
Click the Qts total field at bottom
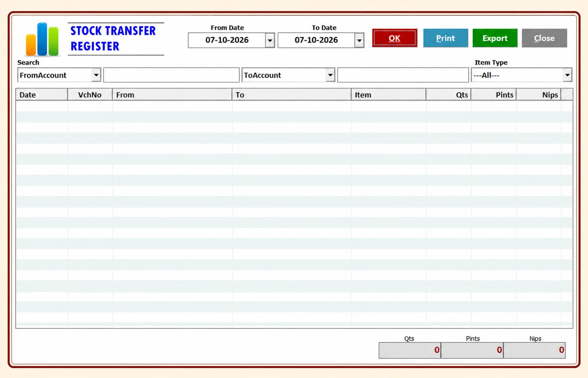pyautogui.click(x=410, y=350)
